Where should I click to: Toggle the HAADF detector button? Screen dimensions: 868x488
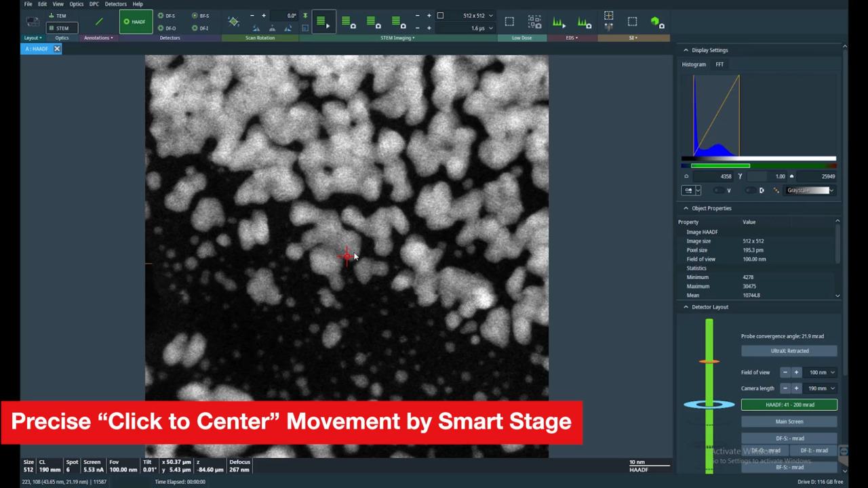pos(135,22)
